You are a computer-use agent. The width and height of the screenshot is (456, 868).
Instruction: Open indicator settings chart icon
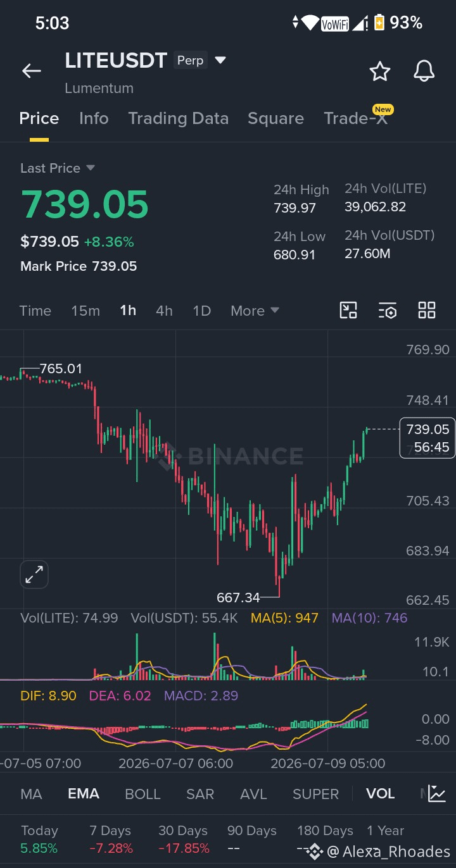coord(436,793)
